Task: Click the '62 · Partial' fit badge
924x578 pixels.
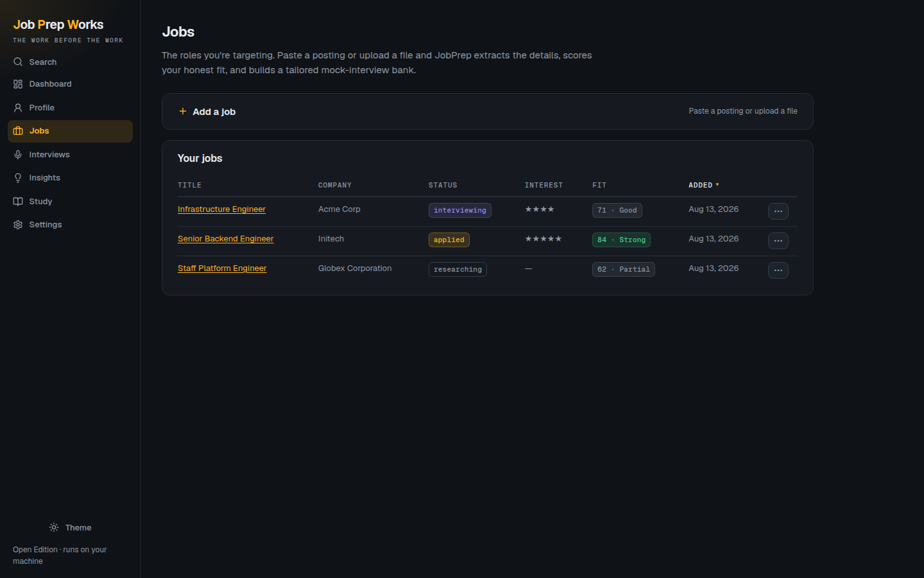Action: 624,270
